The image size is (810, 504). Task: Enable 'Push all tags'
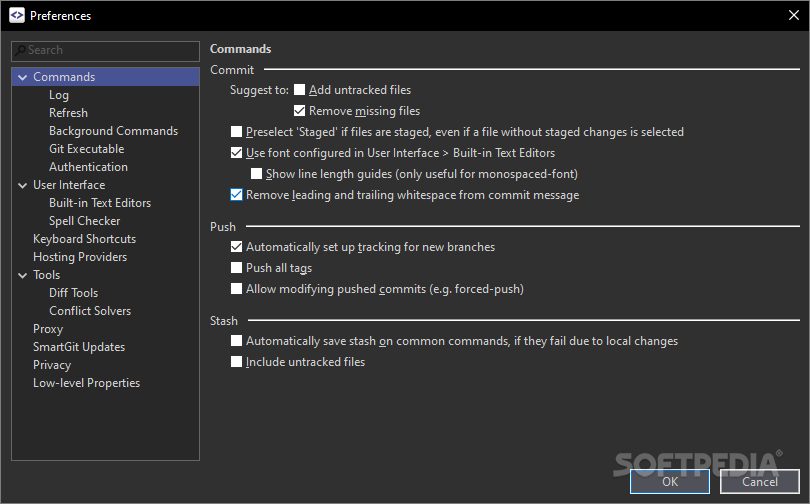coord(236,267)
